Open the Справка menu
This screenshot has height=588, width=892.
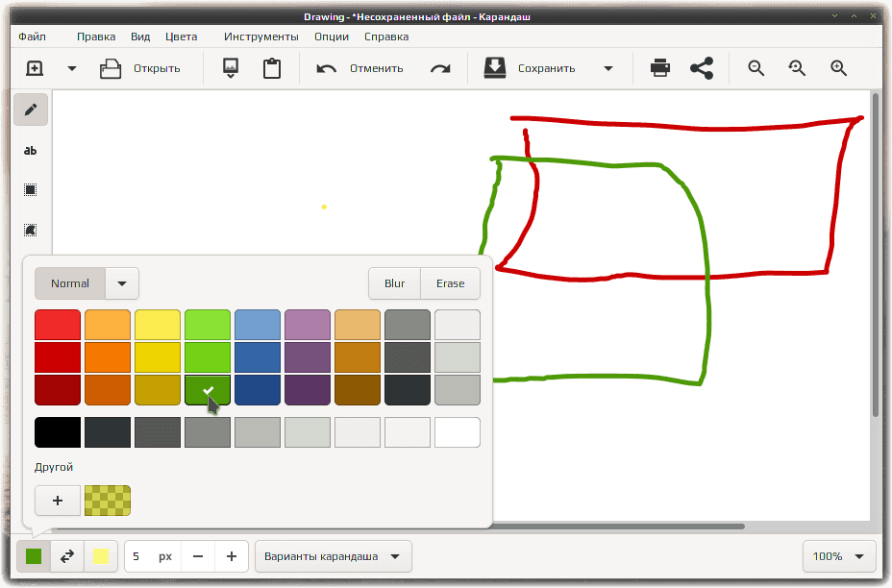pyautogui.click(x=386, y=37)
